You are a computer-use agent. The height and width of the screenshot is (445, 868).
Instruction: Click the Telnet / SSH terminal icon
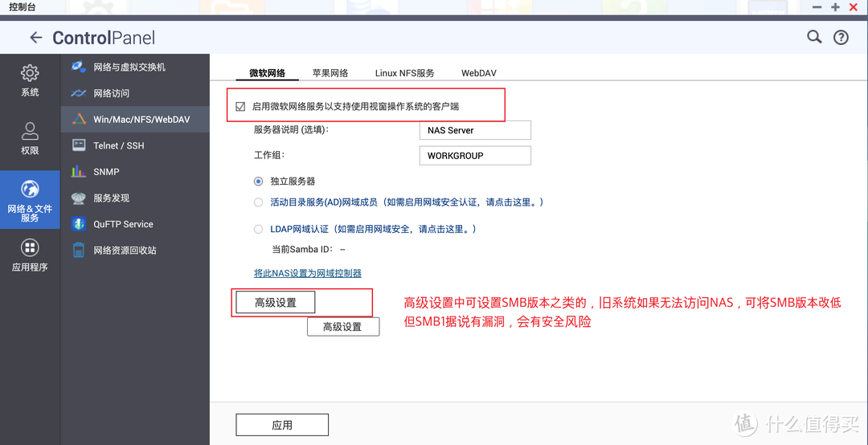point(79,145)
